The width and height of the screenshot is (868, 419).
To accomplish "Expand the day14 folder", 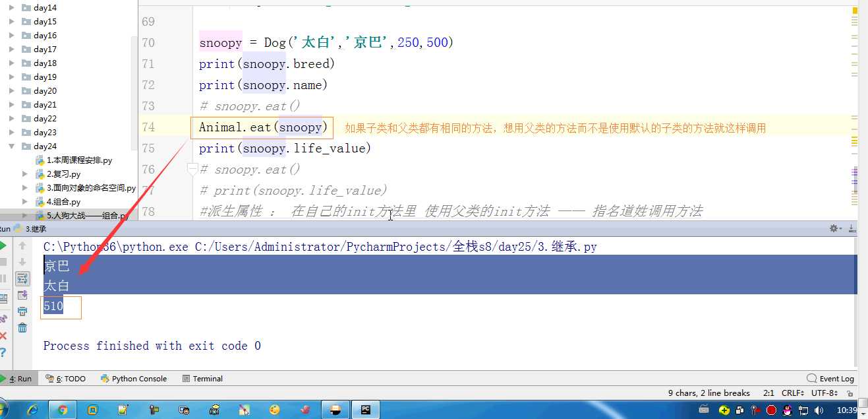I will point(12,8).
